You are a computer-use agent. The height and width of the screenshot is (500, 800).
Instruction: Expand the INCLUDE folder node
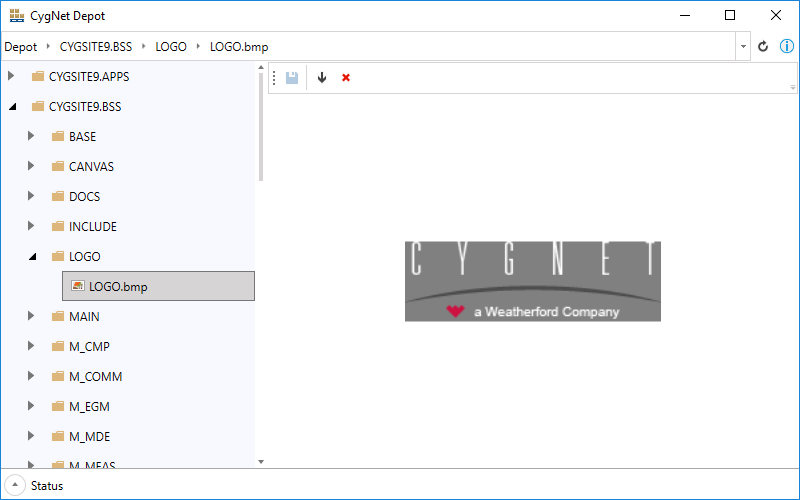[31, 226]
